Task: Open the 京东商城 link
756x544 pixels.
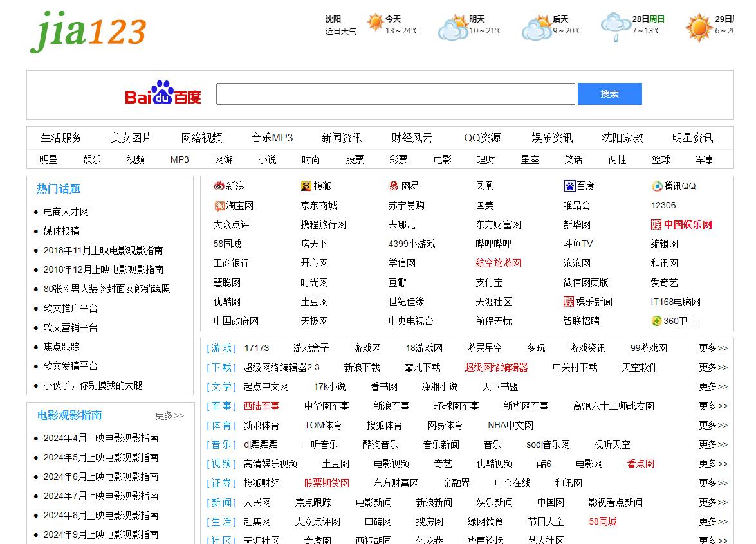Action: pyautogui.click(x=318, y=205)
